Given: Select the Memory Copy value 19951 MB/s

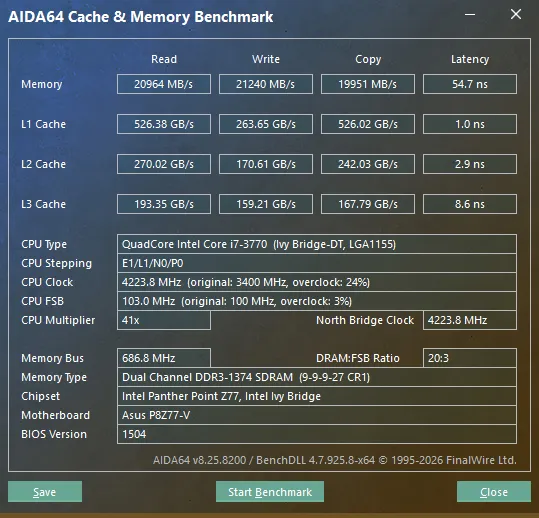Looking at the screenshot, I should point(368,84).
